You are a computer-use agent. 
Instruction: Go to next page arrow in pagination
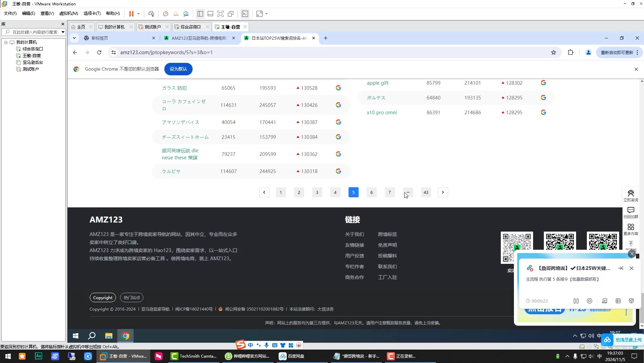(x=443, y=192)
